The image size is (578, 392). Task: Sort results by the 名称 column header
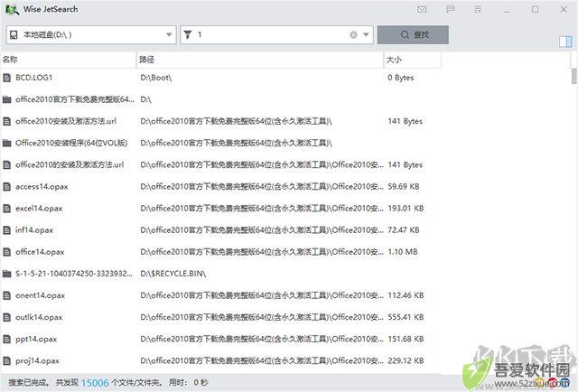69,60
